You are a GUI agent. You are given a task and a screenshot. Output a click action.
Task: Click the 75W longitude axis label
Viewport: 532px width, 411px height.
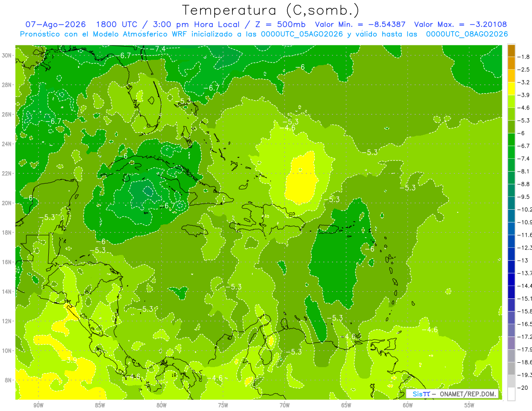223,405
